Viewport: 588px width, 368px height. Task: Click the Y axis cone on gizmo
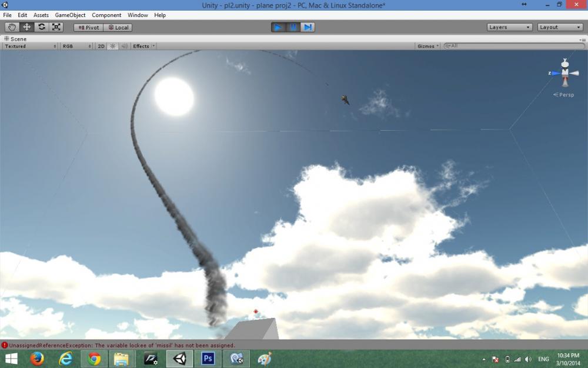(x=564, y=64)
